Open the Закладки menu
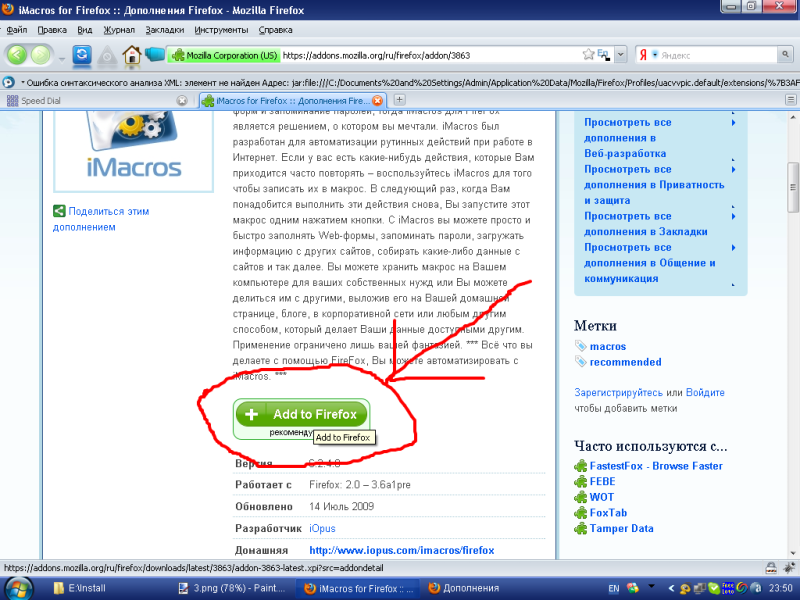This screenshot has height=600, width=800. click(164, 30)
